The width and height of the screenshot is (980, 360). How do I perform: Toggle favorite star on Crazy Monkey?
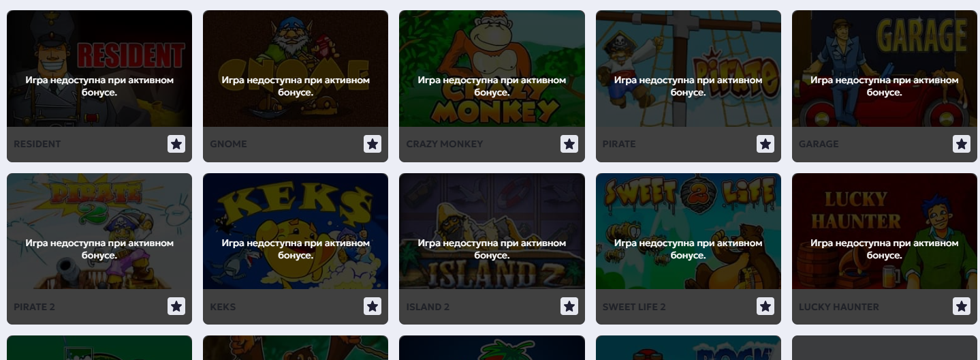click(569, 144)
